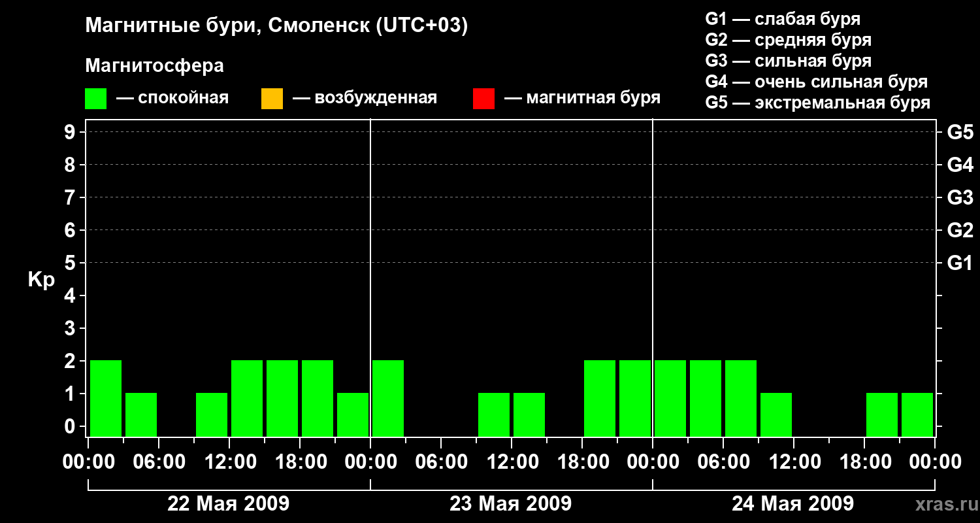
Task: Click the Kp axis label
Action: pos(41,280)
